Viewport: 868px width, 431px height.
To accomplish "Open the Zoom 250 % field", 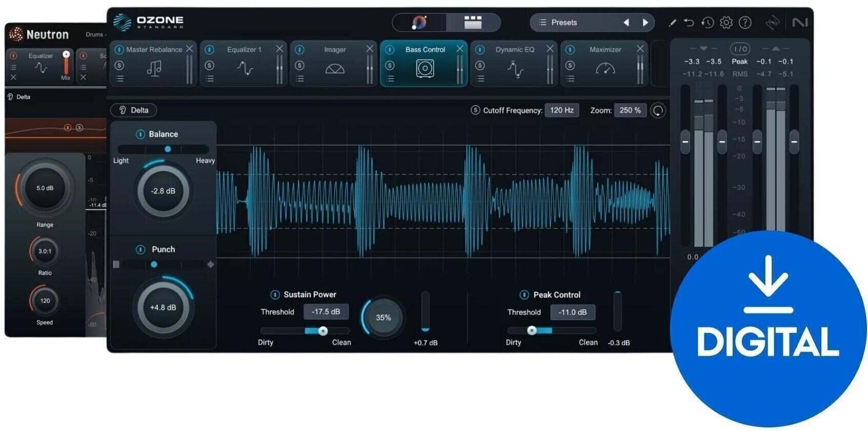I will [x=630, y=110].
